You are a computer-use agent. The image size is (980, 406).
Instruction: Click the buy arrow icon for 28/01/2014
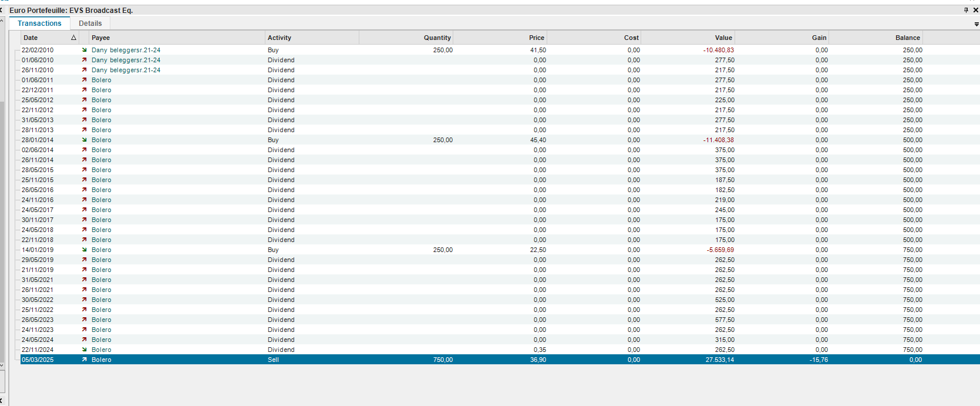click(85, 140)
